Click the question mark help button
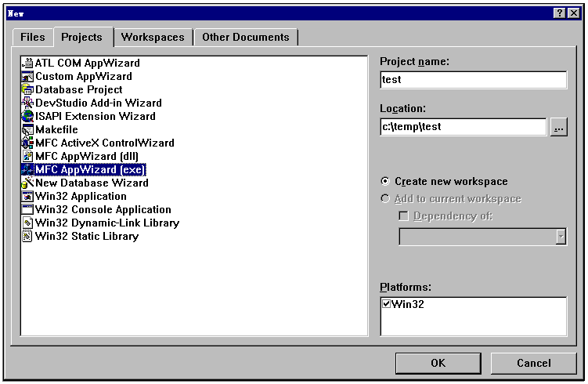The height and width of the screenshot is (384, 588). click(x=559, y=13)
